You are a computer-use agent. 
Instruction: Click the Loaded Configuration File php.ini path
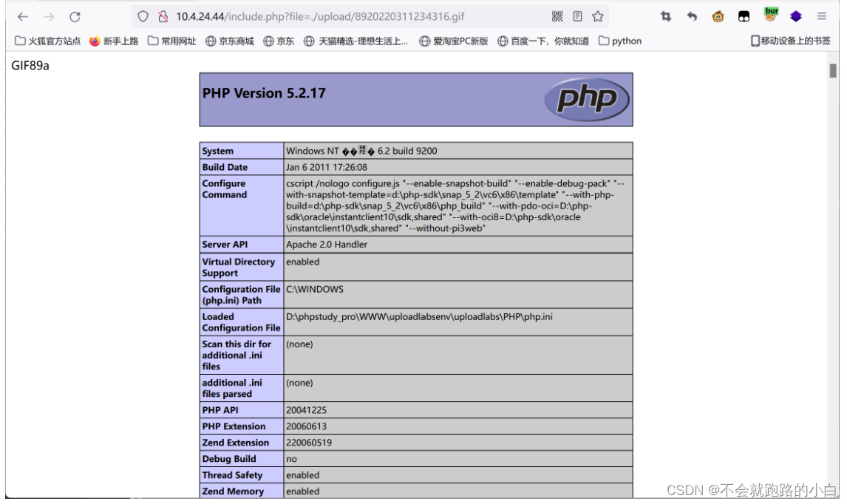(419, 317)
